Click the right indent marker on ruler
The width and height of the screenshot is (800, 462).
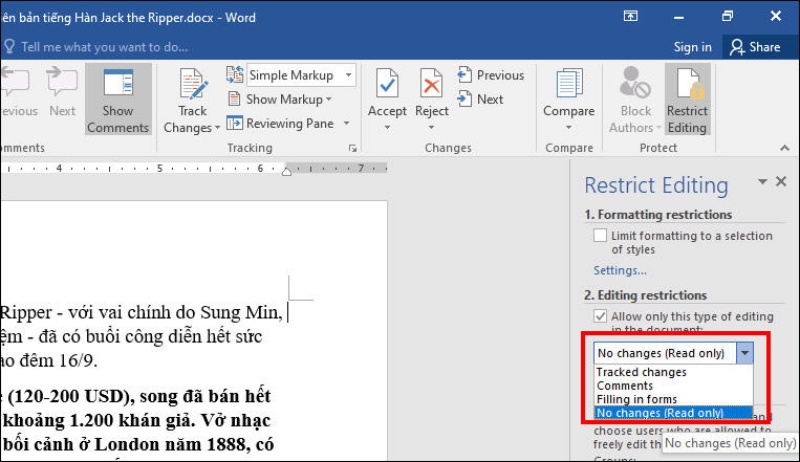(287, 172)
